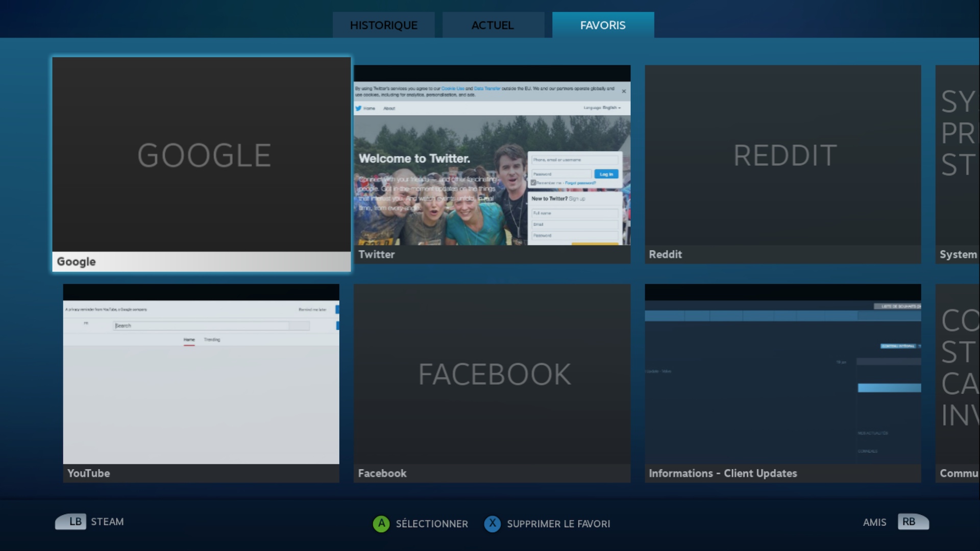Click SUPPRIMER LE FAVORI
The image size is (980, 551).
click(x=558, y=523)
